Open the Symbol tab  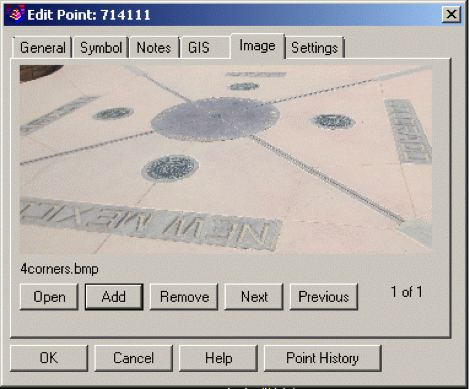click(101, 48)
